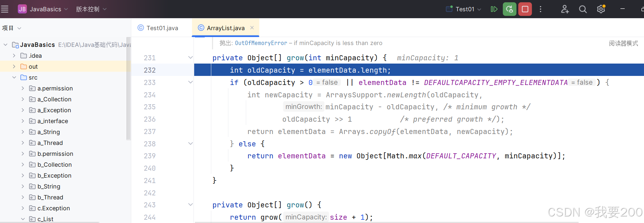Fold the grow() method at line 243
The image size is (644, 223).
(190, 204)
